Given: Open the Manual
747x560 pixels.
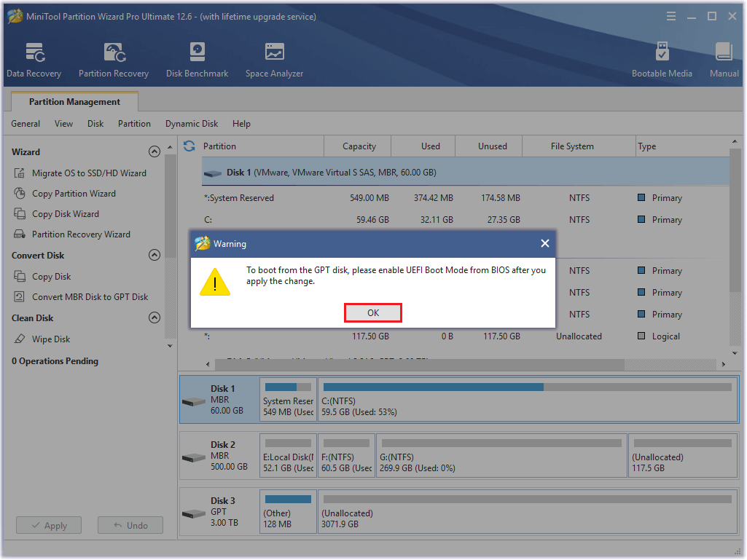Looking at the screenshot, I should [723, 58].
